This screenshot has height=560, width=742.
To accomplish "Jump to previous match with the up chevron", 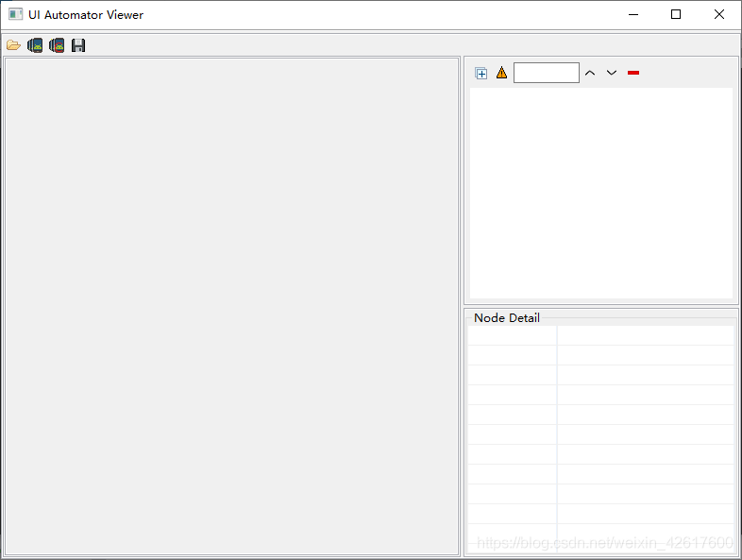I will point(590,73).
